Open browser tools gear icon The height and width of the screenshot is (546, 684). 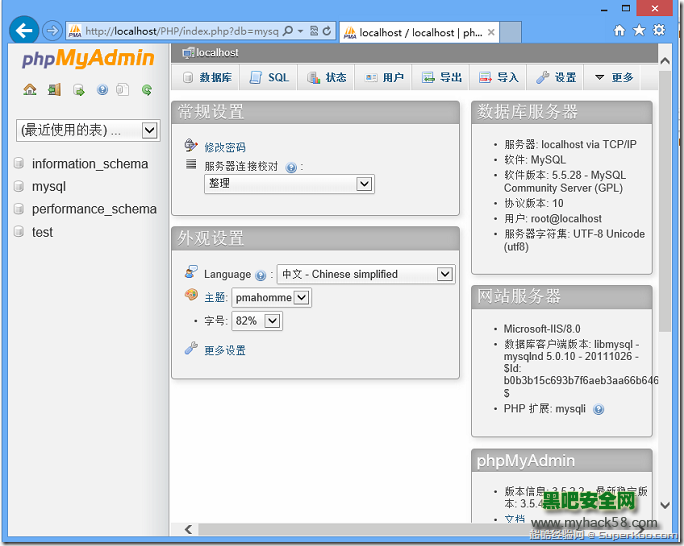click(659, 30)
